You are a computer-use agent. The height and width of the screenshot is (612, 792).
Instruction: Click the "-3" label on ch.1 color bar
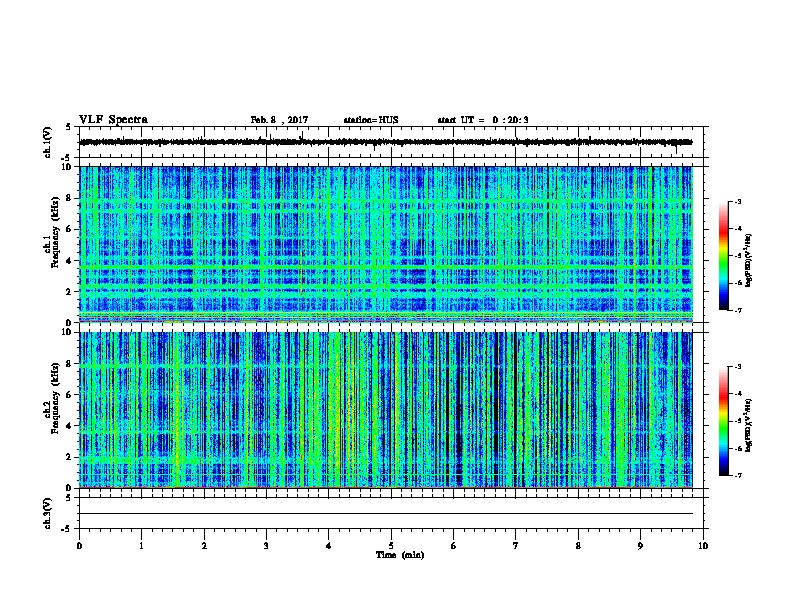pos(738,201)
